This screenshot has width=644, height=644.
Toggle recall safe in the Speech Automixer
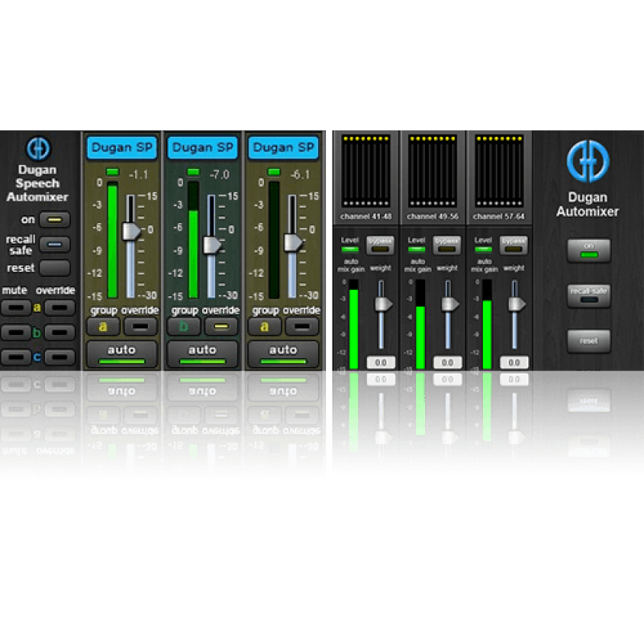(x=56, y=244)
